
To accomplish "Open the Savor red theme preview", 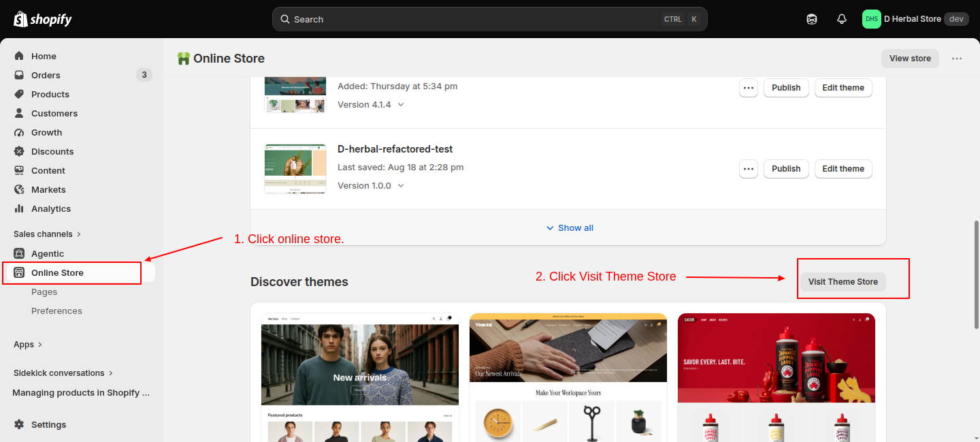I will click(777, 377).
